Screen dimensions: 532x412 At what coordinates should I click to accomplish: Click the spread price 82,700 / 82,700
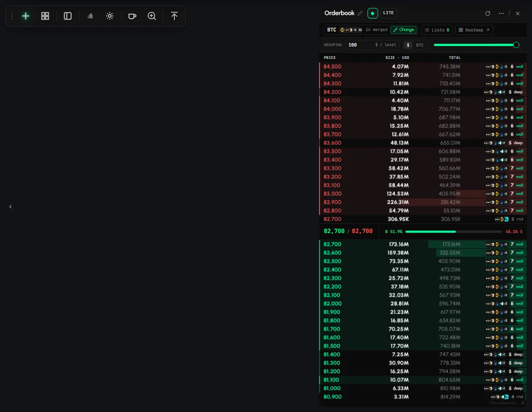(348, 231)
